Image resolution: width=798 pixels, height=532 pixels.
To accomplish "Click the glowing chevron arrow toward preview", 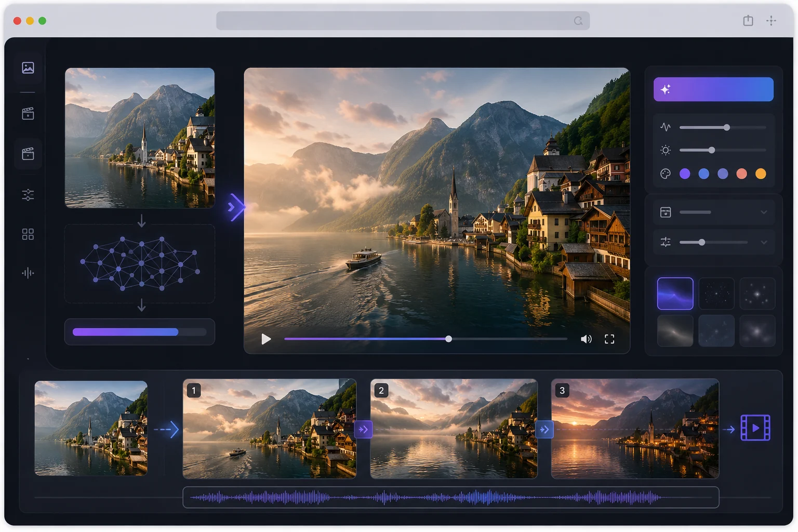I will [x=236, y=207].
